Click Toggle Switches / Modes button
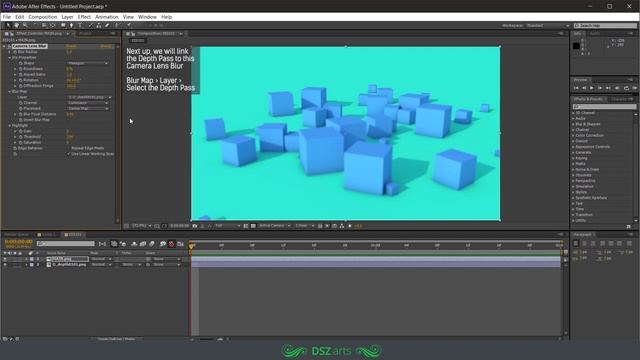The image size is (640, 360). pyautogui.click(x=117, y=339)
